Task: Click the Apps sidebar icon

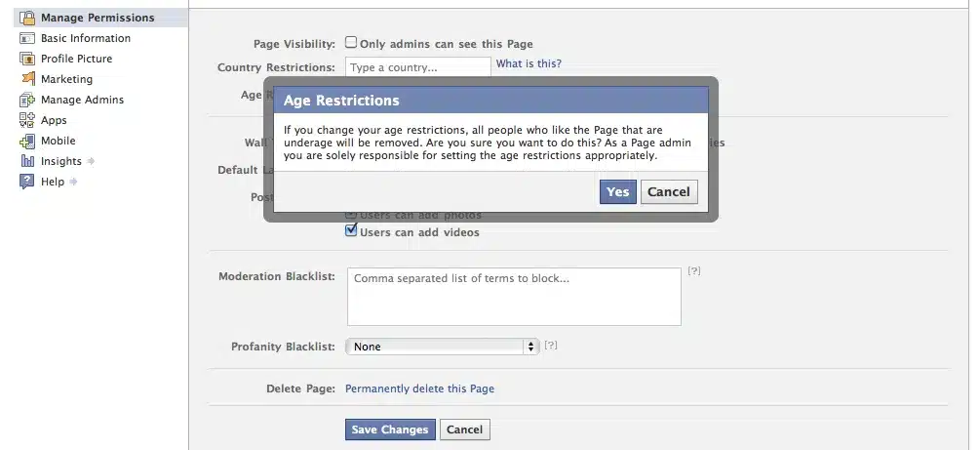Action: click(27, 120)
